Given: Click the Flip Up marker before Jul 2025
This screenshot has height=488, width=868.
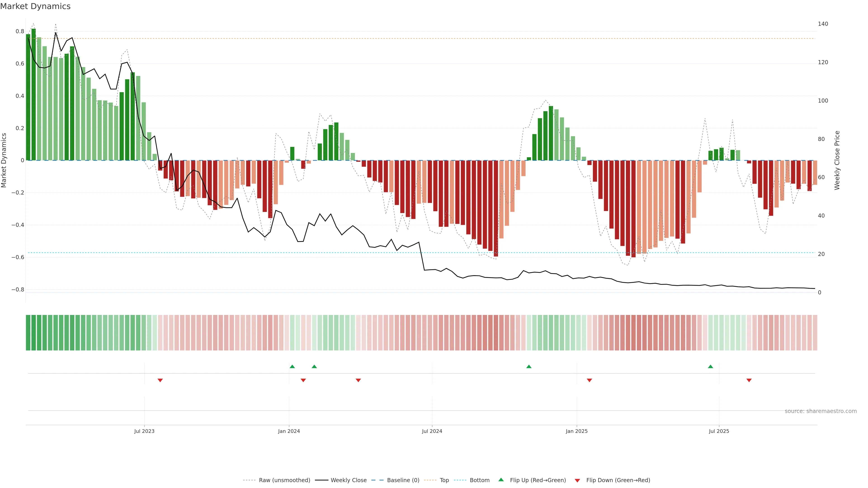Looking at the screenshot, I should 710,366.
